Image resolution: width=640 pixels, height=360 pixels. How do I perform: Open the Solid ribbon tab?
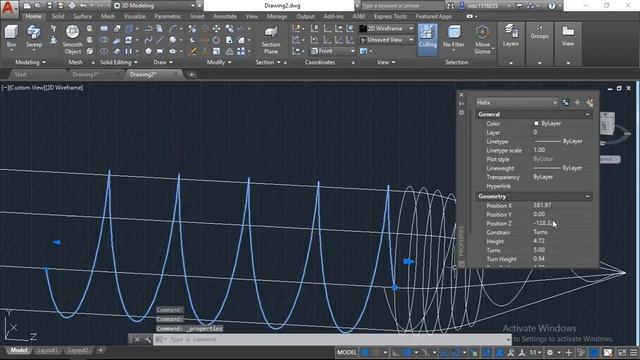tap(58, 16)
